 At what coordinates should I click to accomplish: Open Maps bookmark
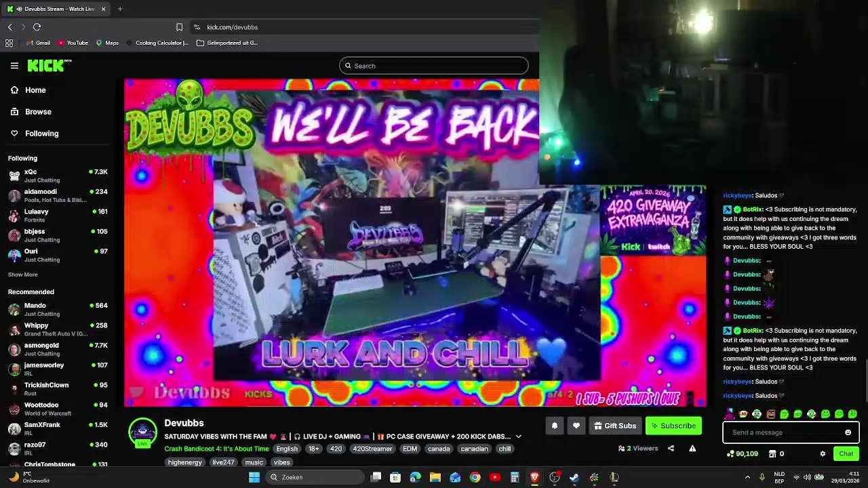(107, 43)
